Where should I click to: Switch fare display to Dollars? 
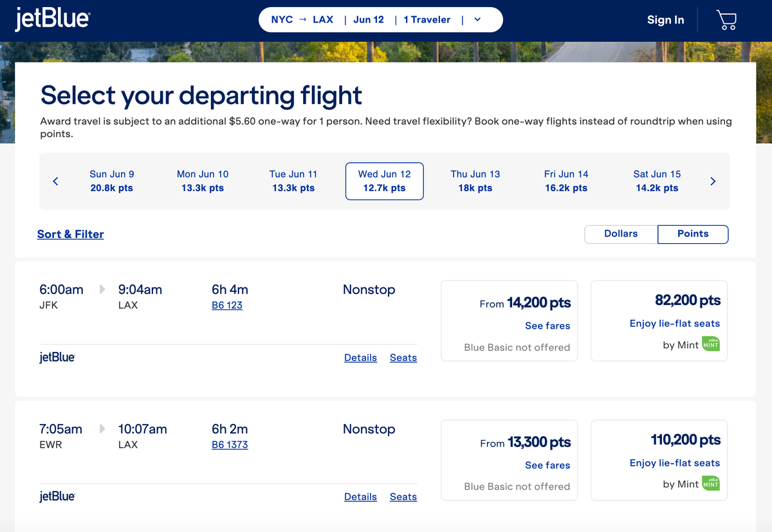(x=620, y=234)
